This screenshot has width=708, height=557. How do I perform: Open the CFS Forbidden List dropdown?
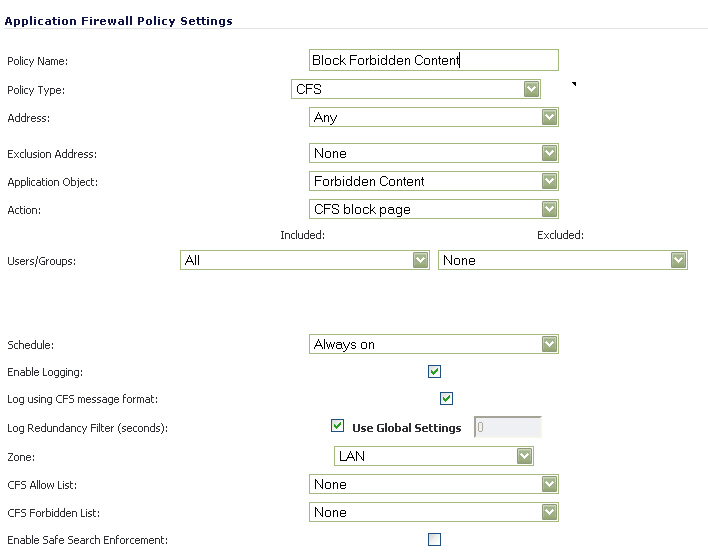coord(434,512)
